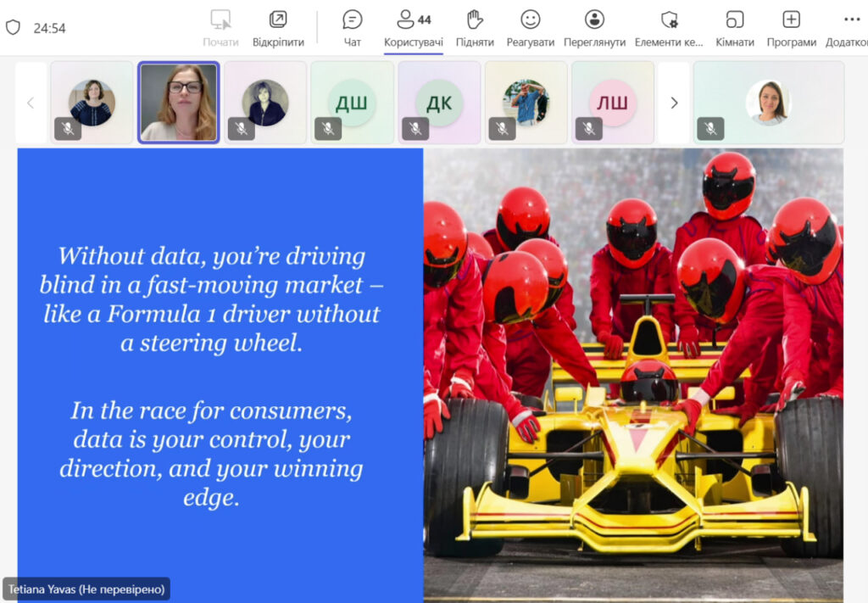Select the ЛШ participant avatar
This screenshot has width=868, height=603.
tap(612, 103)
